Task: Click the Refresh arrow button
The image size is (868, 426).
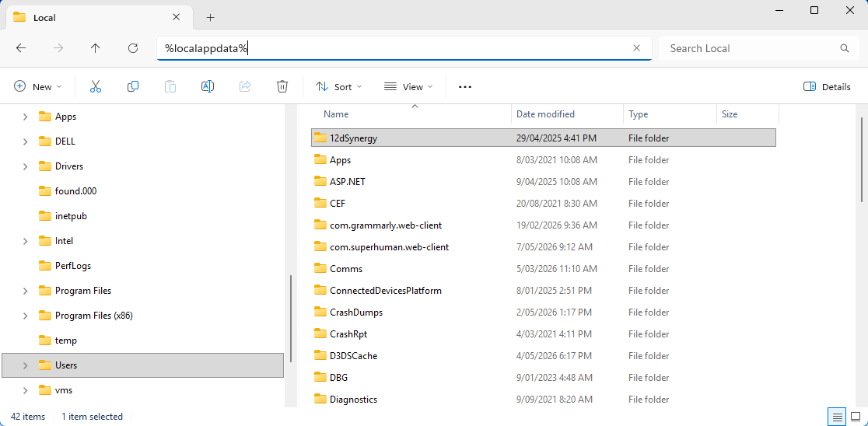Action: tap(133, 48)
